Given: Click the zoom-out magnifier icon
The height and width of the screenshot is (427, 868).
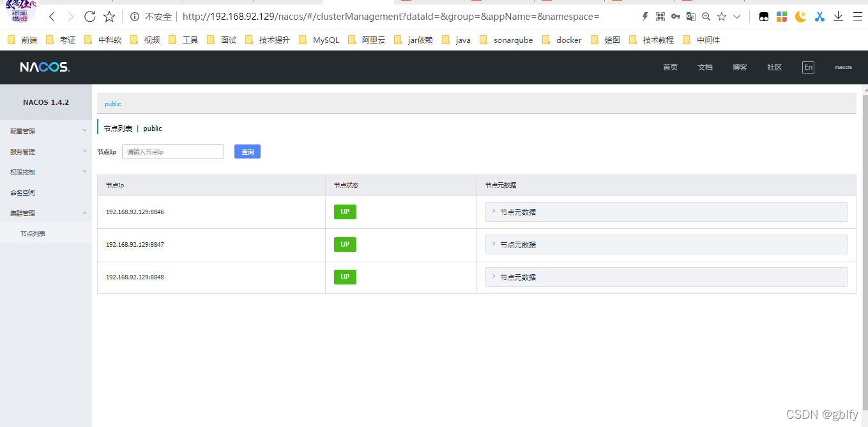Looking at the screenshot, I should coord(706,17).
